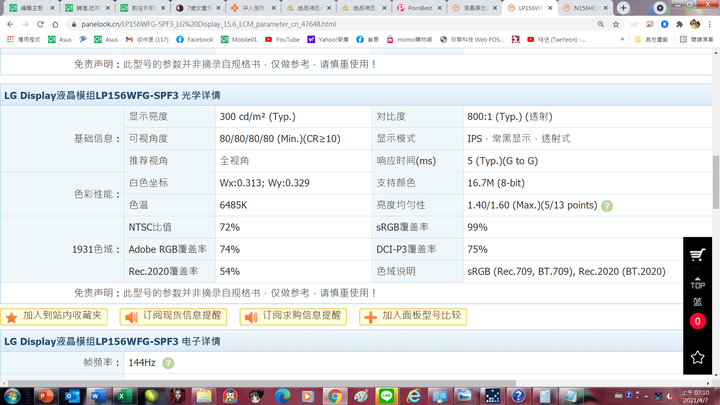Click the star favorite icon in the black side panel
The width and height of the screenshot is (720, 405).
click(697, 357)
